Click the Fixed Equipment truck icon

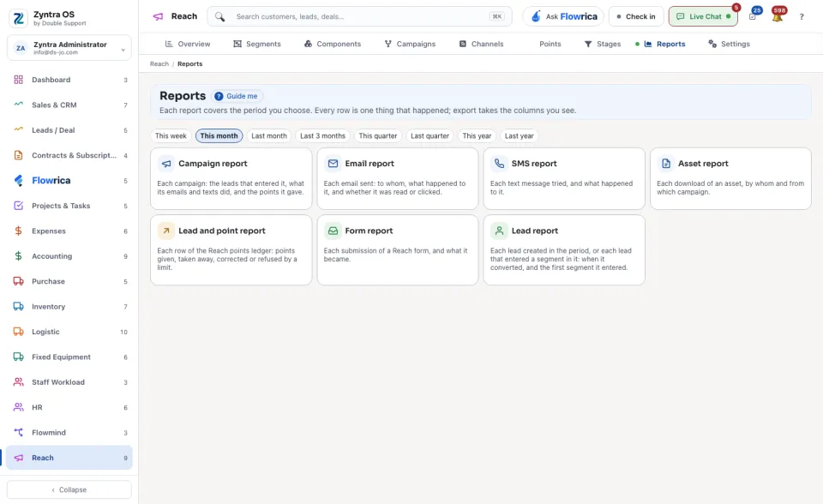[18, 357]
